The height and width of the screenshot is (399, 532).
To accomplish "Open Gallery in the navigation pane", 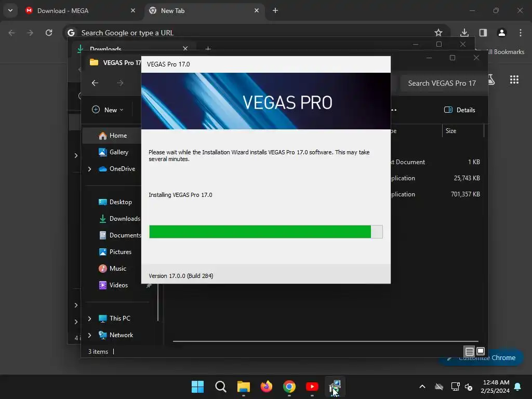I will (113, 152).
